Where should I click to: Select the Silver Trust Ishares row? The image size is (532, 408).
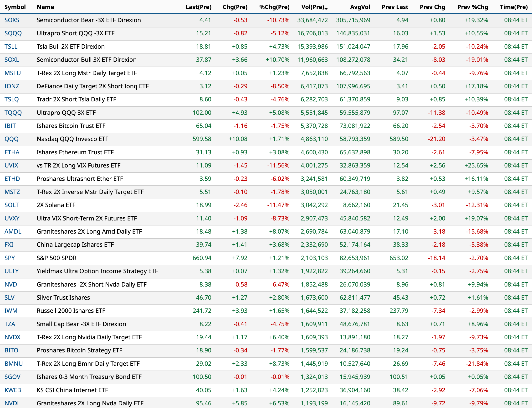click(x=63, y=298)
